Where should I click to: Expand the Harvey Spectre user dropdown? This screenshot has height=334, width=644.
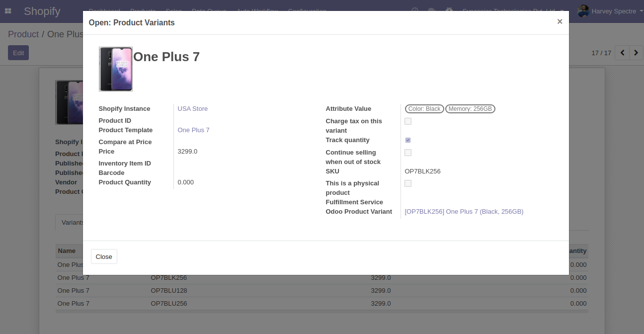pos(614,11)
